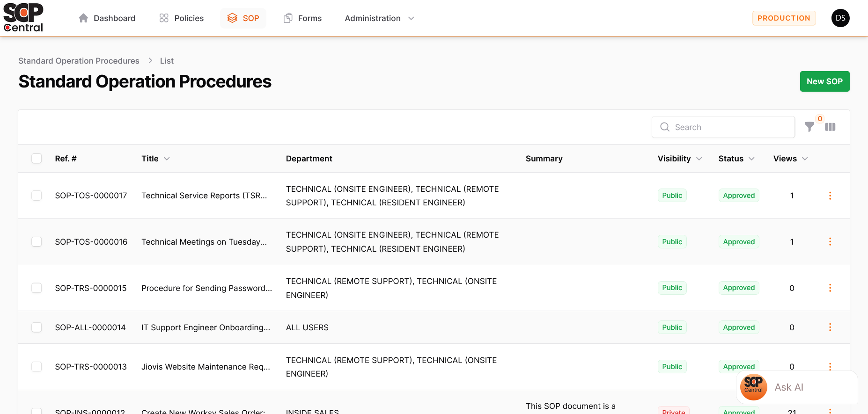Image resolution: width=868 pixels, height=414 pixels.
Task: Open the Technical Meetings on Tuesday SOP
Action: pyautogui.click(x=204, y=242)
